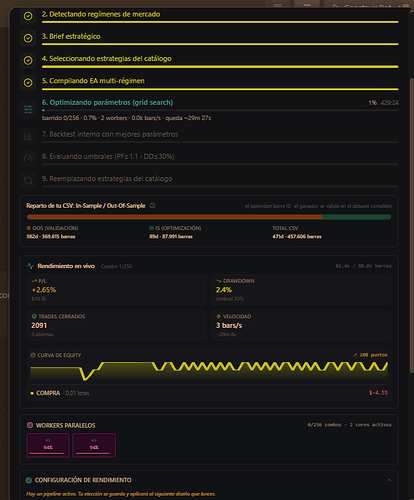
Task: Click the '3. Brief estratégico' label
Action: pos(71,36)
